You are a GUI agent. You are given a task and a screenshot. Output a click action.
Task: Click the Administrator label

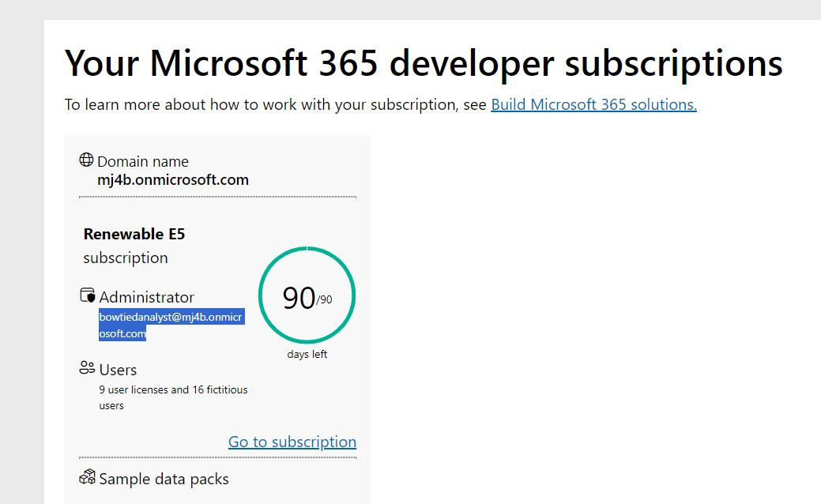[147, 297]
